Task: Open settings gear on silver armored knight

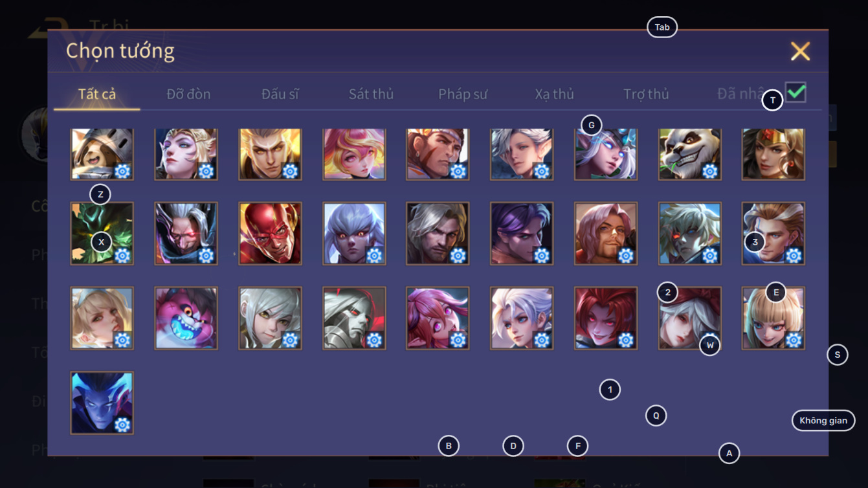Action: (x=374, y=340)
